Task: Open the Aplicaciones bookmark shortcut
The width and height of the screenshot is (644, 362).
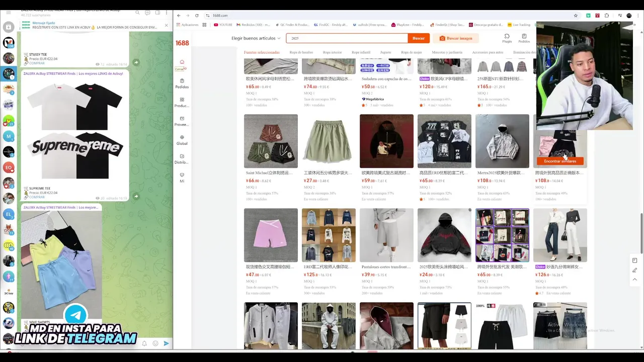Action: click(187, 25)
